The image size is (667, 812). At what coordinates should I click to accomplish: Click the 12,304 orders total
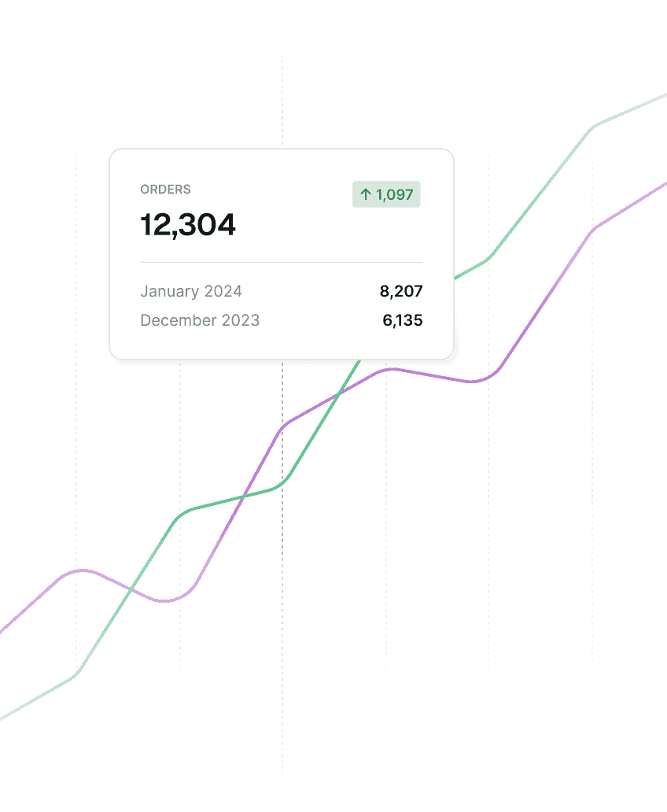(188, 226)
